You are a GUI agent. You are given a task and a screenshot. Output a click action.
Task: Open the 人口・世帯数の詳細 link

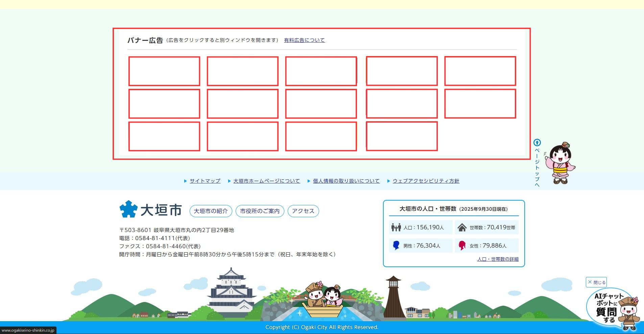click(498, 259)
